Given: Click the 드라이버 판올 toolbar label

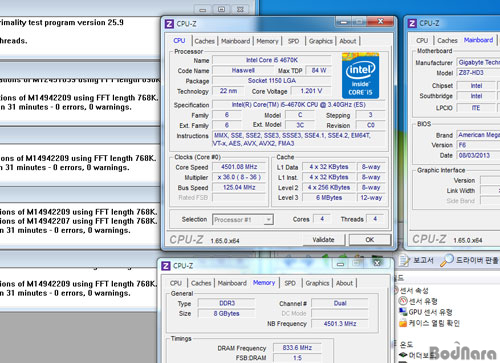Looking at the screenshot, I should click(x=477, y=260).
